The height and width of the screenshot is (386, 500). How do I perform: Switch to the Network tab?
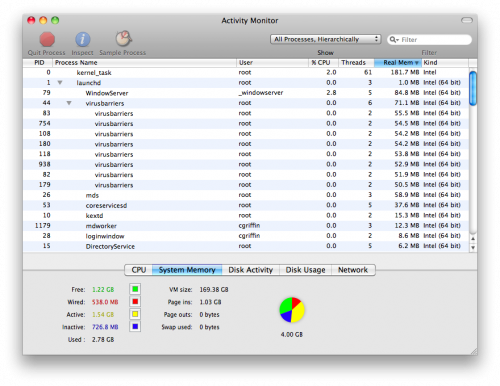click(353, 270)
